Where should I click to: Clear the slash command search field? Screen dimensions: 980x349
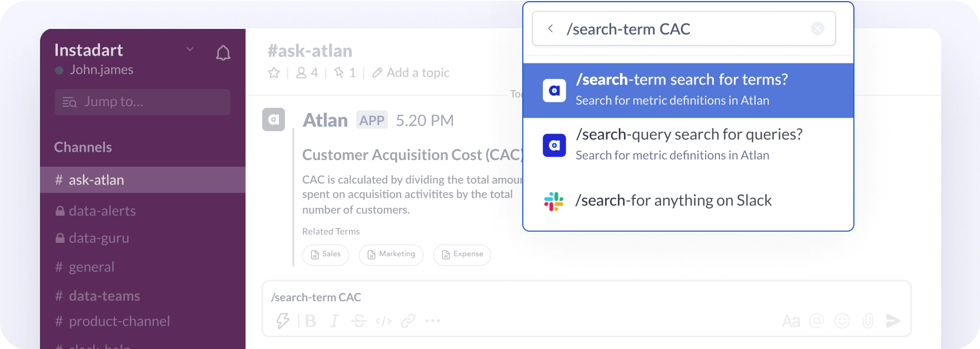click(x=817, y=28)
